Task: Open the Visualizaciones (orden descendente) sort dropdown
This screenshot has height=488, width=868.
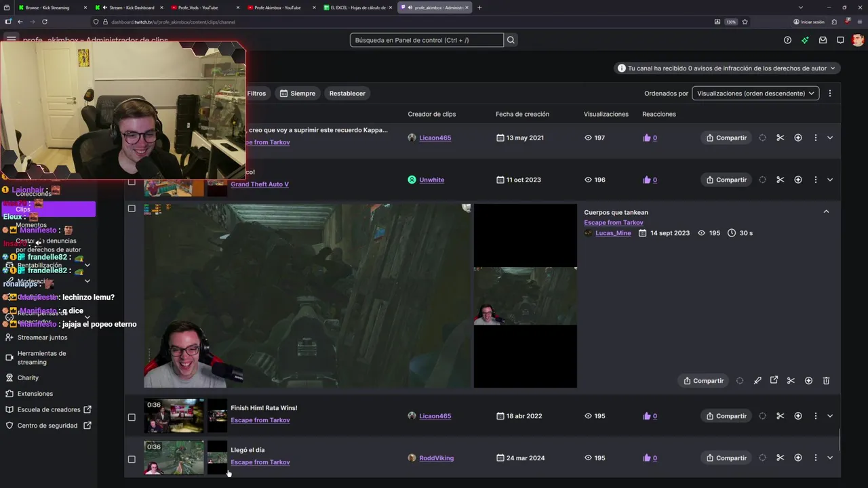Action: (x=755, y=94)
